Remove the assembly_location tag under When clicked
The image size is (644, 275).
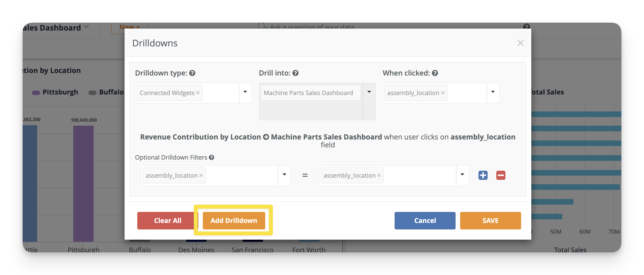(x=443, y=93)
